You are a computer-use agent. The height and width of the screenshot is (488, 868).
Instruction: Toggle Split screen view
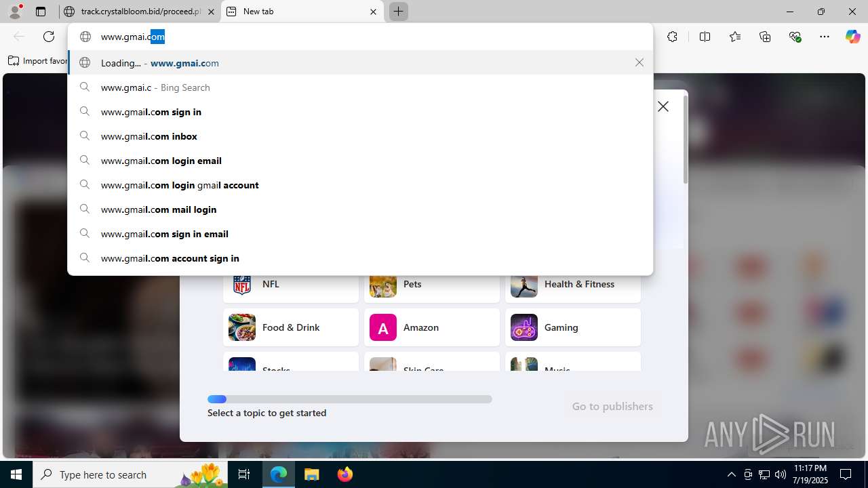point(705,37)
